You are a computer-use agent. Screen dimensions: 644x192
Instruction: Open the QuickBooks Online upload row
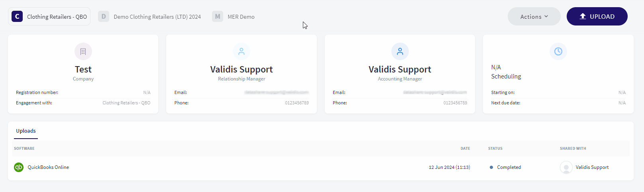click(x=321, y=167)
